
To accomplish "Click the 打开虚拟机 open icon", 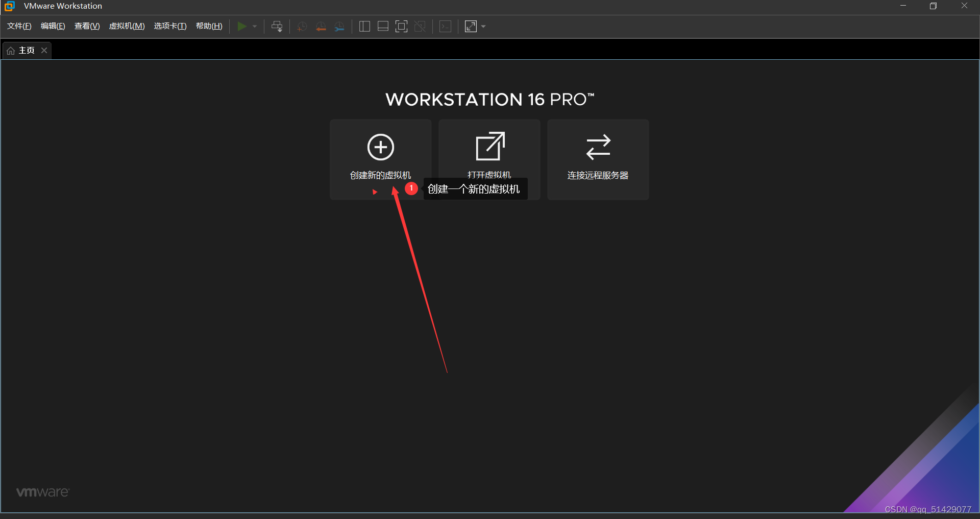I will point(490,146).
